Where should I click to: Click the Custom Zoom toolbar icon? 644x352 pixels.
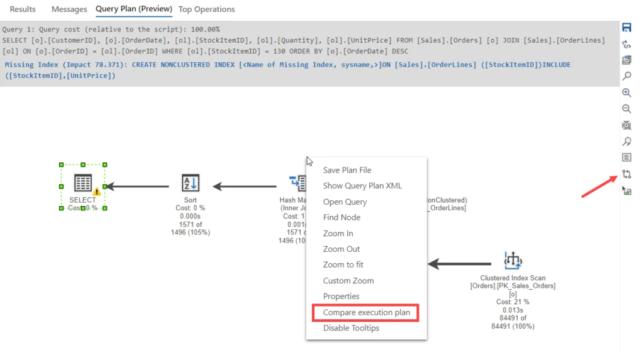(x=626, y=142)
